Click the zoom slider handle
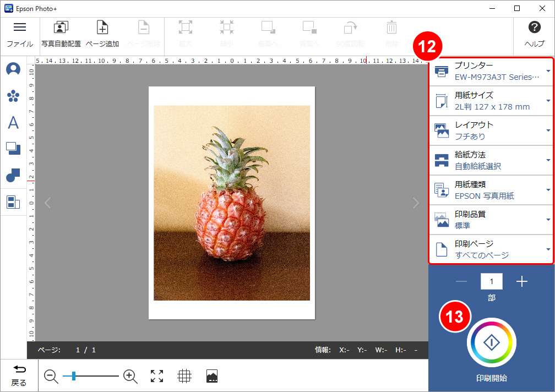This screenshot has width=555, height=392. tap(73, 376)
